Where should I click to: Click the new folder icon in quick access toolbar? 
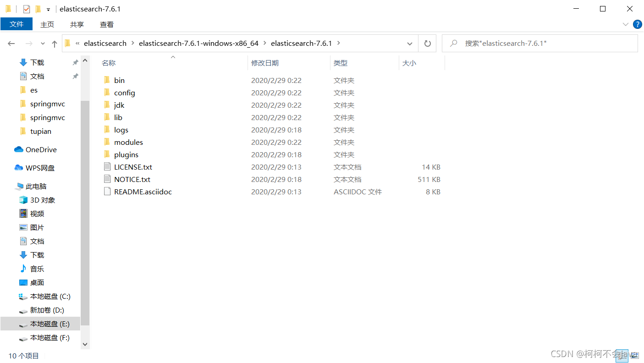38,9
